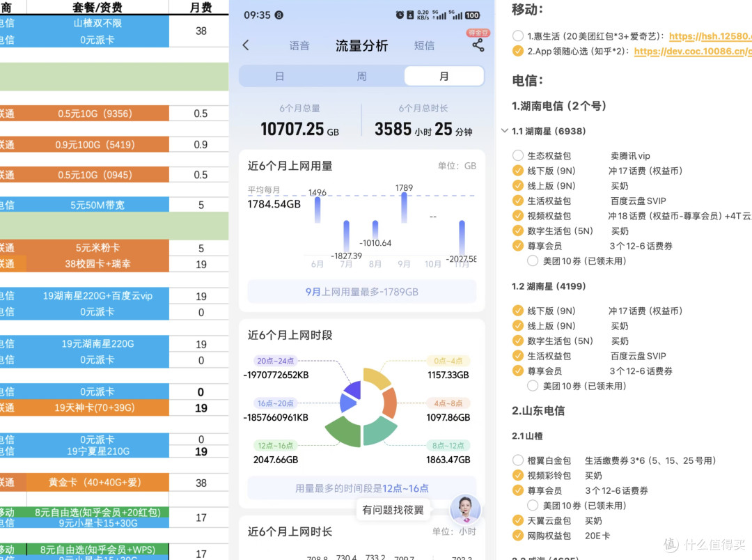Check the 生态权益包 item
Image resolution: width=752 pixels, height=560 pixels.
pos(517,155)
